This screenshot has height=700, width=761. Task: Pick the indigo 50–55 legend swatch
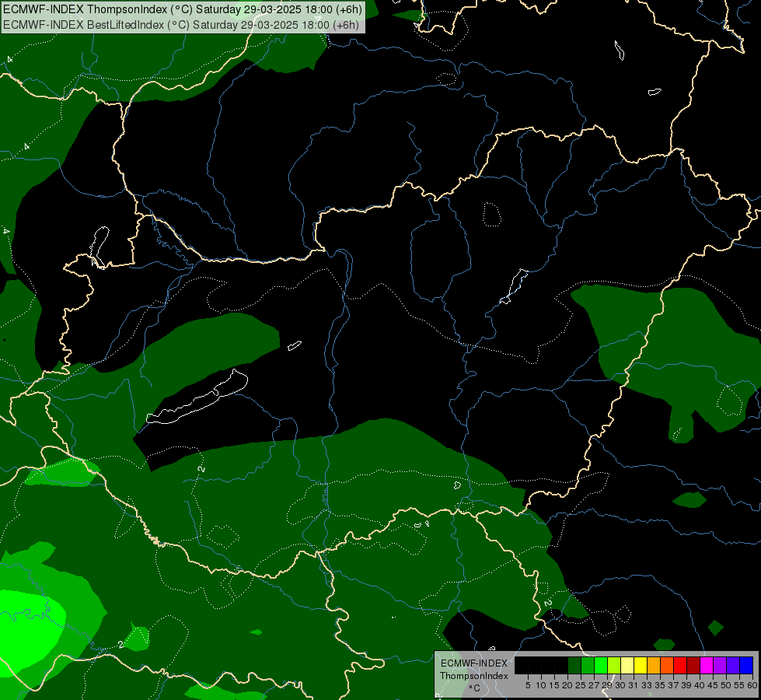pos(733,665)
